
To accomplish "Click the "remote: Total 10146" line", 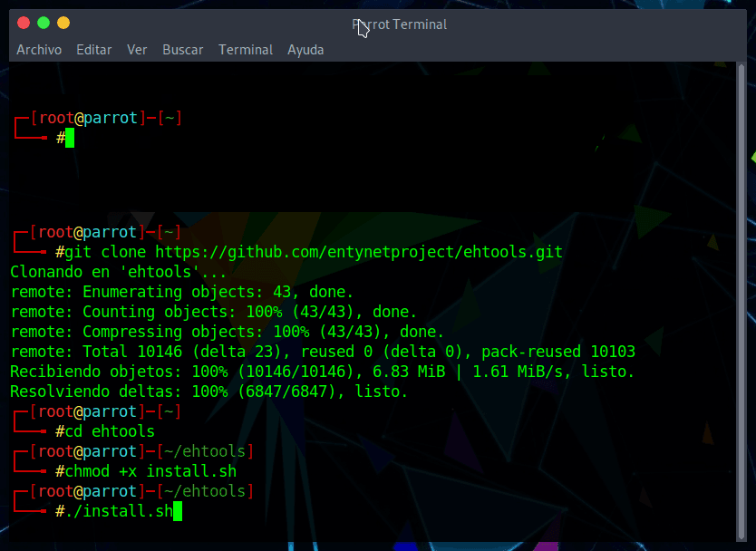I will pos(323,352).
